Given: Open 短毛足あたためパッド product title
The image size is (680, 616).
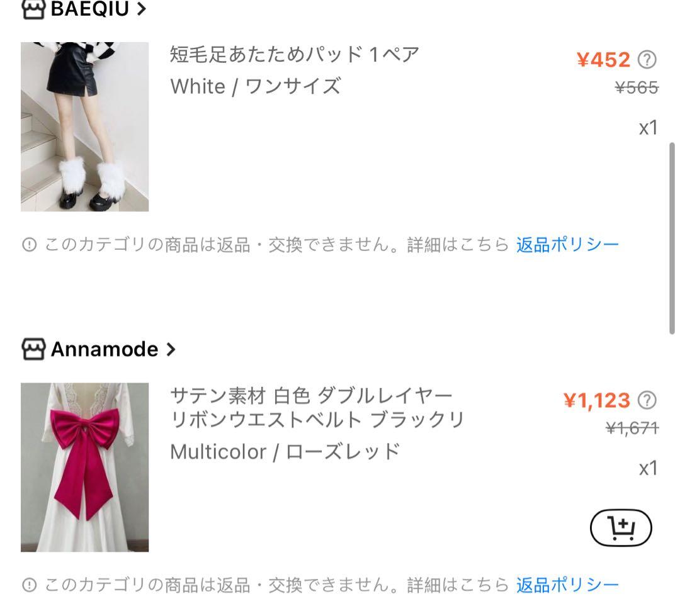Looking at the screenshot, I should click(x=294, y=55).
